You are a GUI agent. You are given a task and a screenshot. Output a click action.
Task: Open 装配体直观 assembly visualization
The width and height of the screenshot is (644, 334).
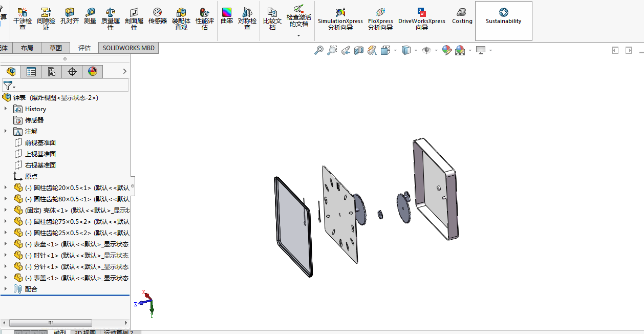(x=181, y=19)
